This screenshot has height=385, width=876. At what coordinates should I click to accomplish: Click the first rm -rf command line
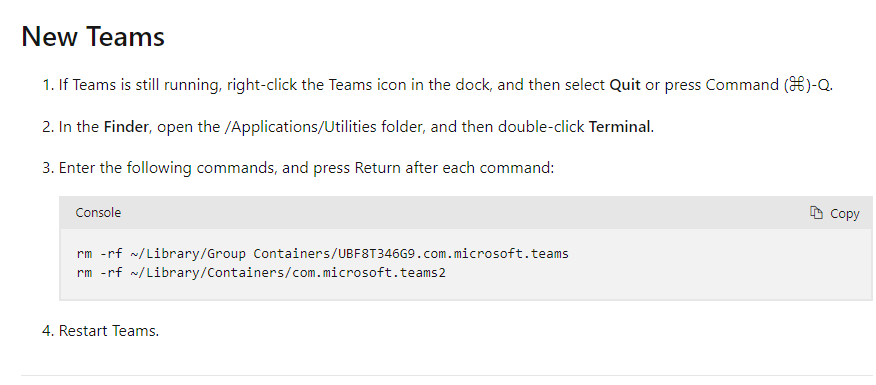click(322, 254)
